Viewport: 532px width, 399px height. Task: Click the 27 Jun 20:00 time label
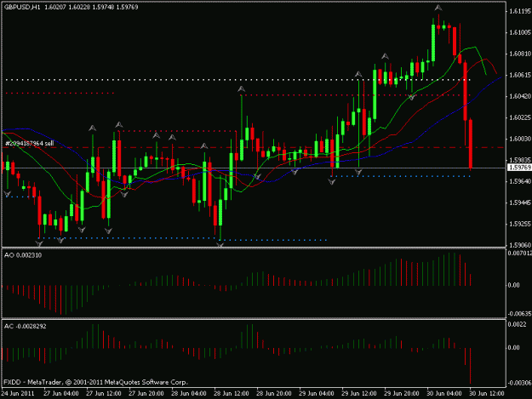coord(146,394)
